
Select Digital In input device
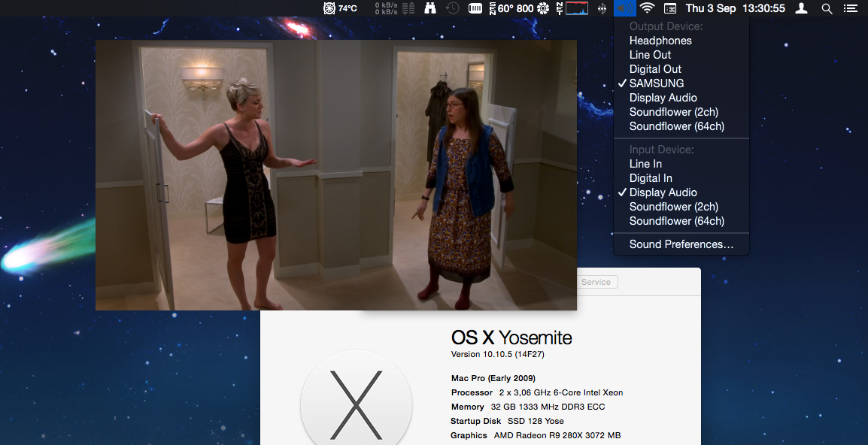pos(681,178)
